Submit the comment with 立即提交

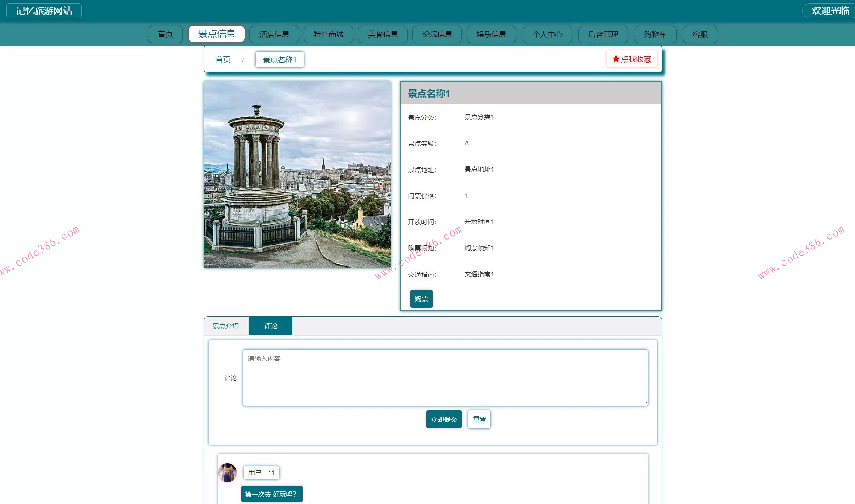(444, 419)
